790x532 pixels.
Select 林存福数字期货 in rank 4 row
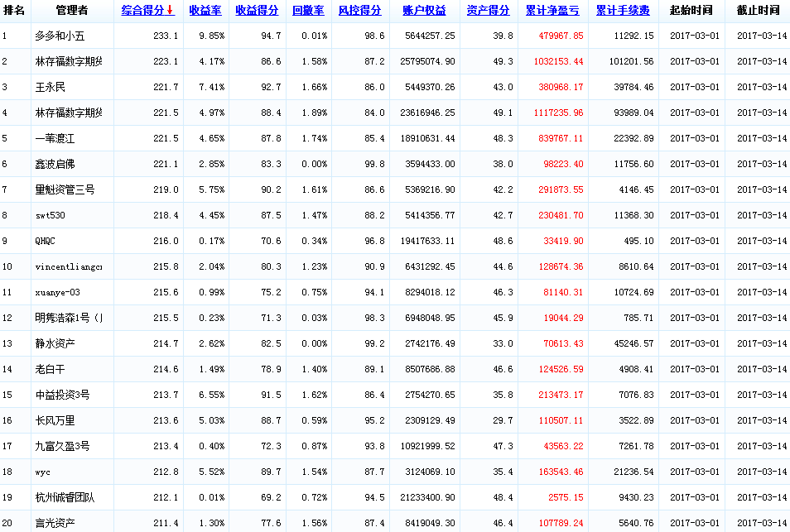[69, 113]
